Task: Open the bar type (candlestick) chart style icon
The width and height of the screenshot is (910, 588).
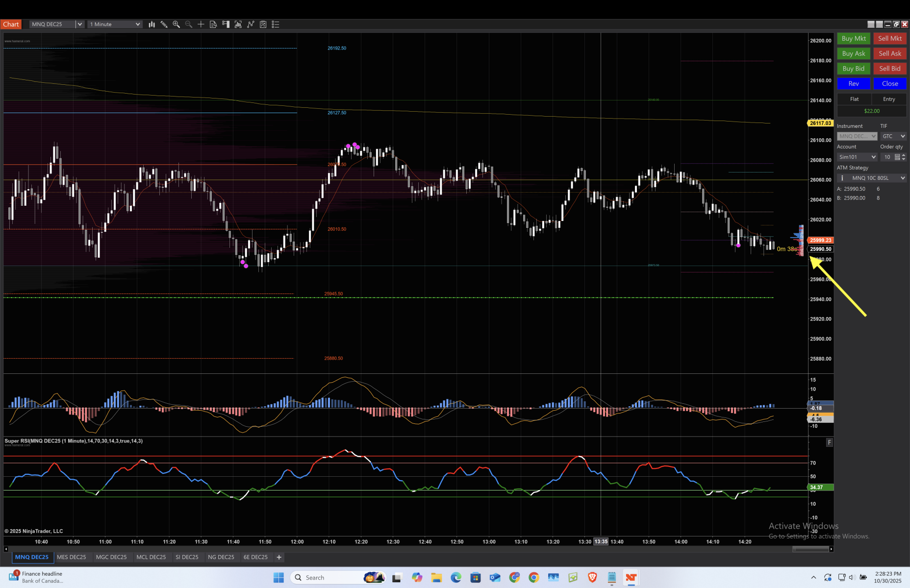Action: tap(152, 24)
